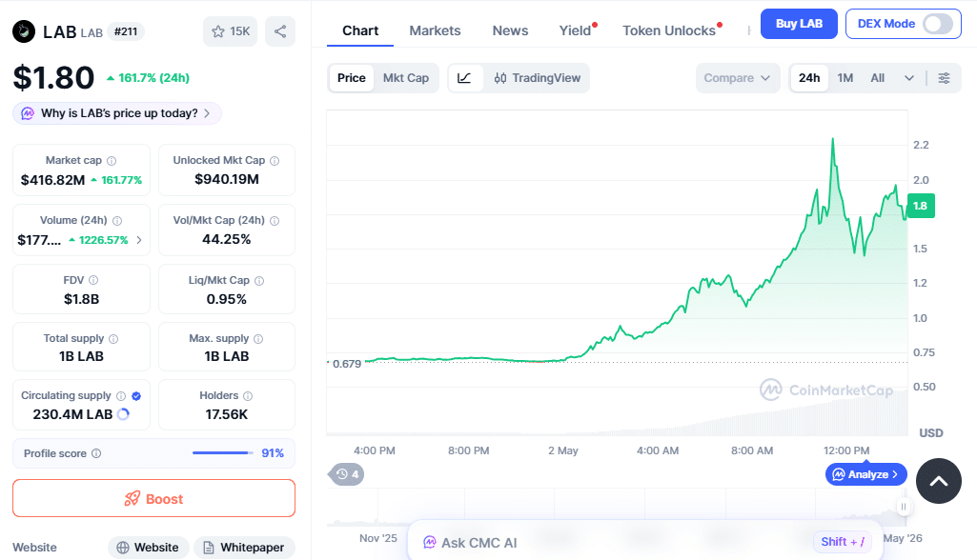This screenshot has height=560, width=977.
Task: Toggle DEX Mode switch
Action: pyautogui.click(x=938, y=24)
